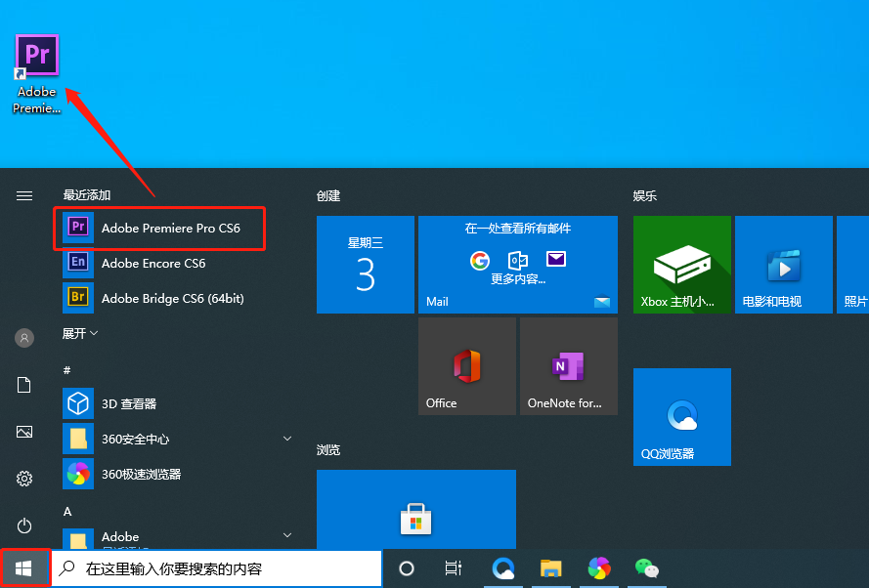Open File Explorer on taskbar

click(x=551, y=568)
